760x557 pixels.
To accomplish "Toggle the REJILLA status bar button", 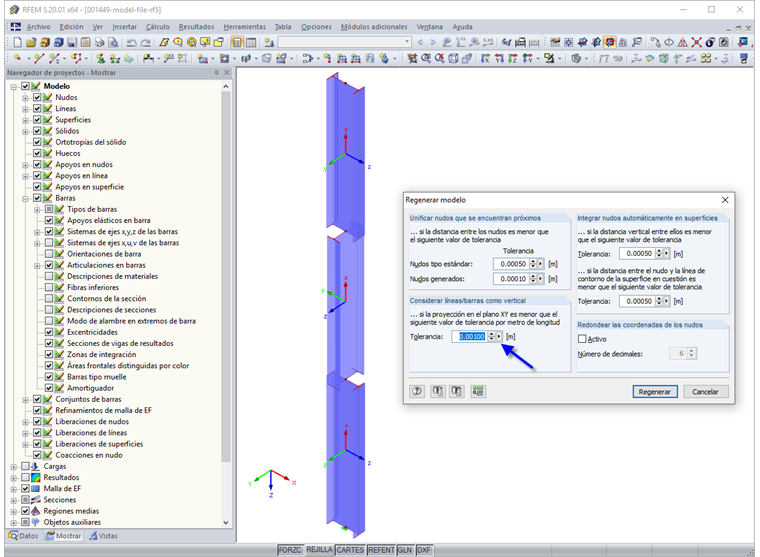I will coord(319,550).
